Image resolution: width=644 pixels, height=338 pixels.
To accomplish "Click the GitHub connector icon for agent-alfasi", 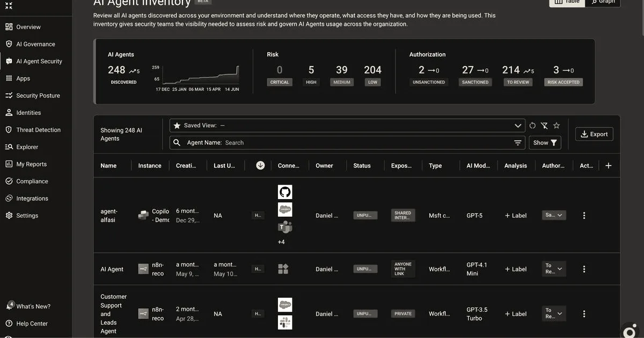I will coord(285,192).
